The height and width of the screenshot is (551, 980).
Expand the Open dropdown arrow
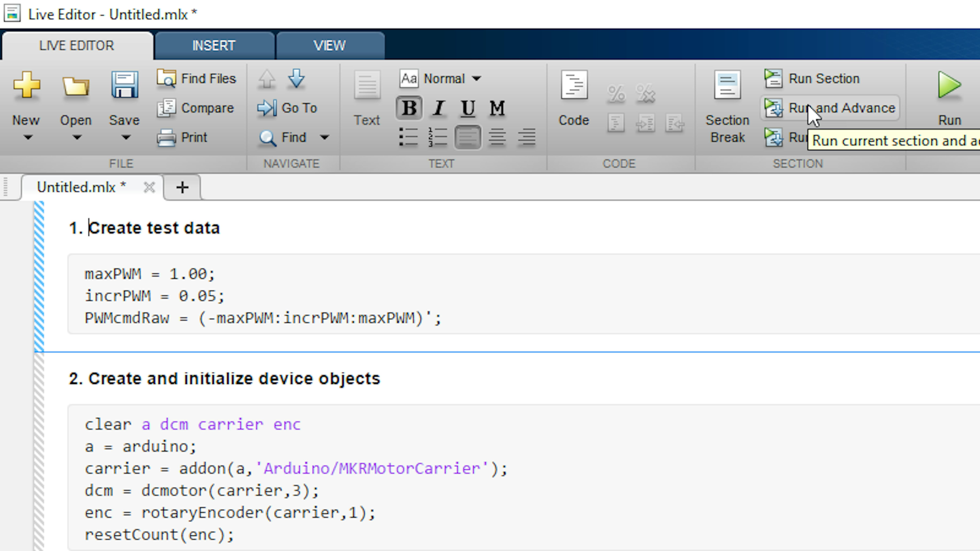coord(77,137)
